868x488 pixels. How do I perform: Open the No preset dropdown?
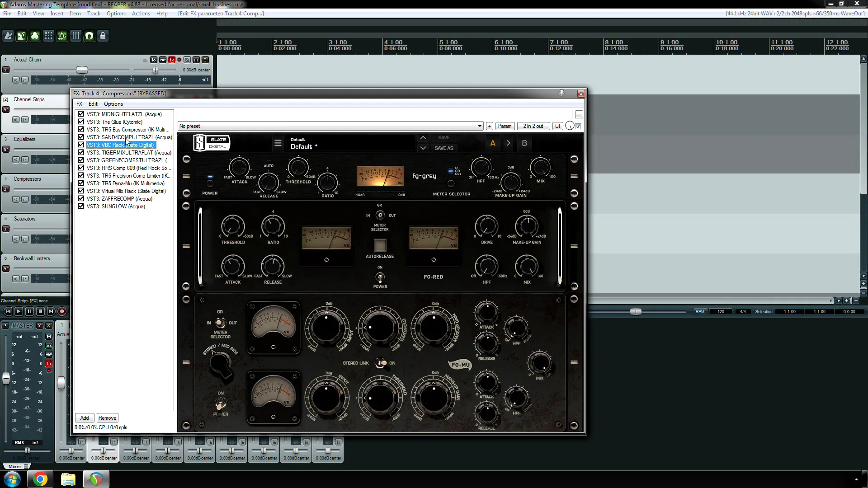pos(330,126)
